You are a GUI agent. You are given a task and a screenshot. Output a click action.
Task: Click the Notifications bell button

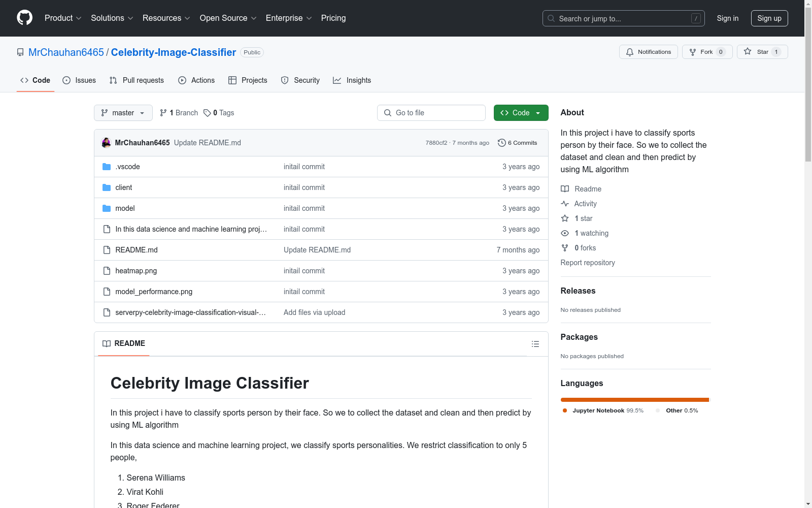[648, 52]
